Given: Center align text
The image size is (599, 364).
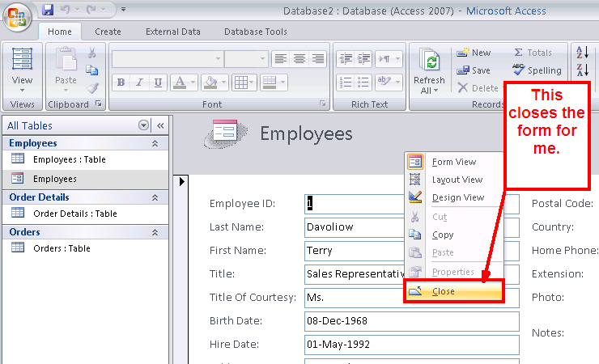Looking at the screenshot, I should coord(299,59).
